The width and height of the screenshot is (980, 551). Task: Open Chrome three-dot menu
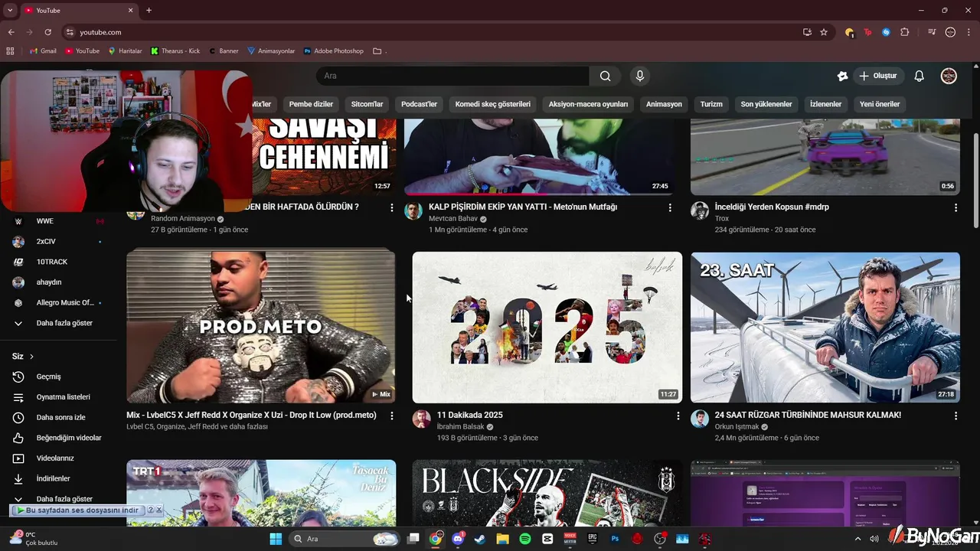(968, 32)
